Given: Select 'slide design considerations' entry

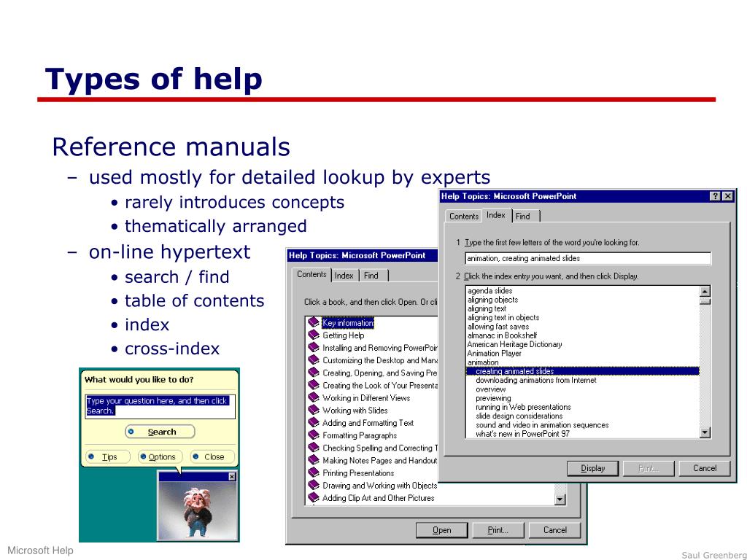Looking at the screenshot, I should pos(519,416).
